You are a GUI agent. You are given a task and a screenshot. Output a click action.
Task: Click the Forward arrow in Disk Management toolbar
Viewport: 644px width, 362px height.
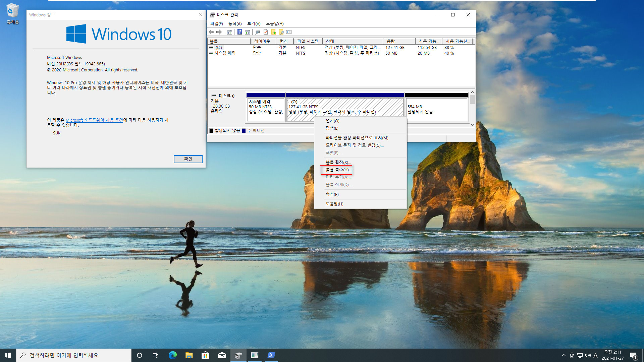tap(219, 32)
